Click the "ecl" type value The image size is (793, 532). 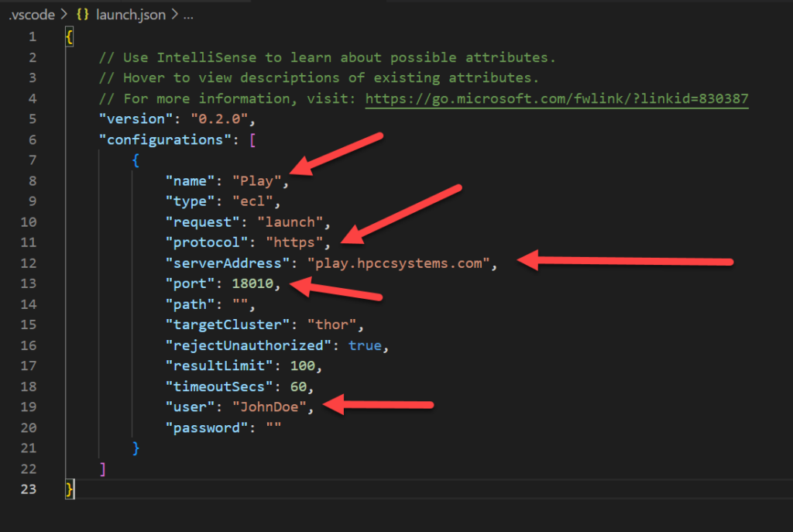pos(252,201)
